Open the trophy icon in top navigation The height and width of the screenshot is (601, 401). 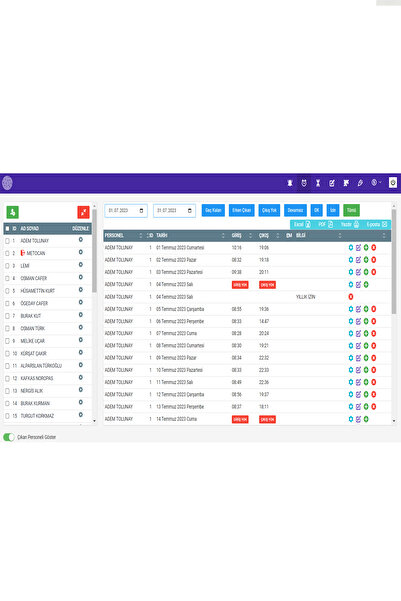290,183
